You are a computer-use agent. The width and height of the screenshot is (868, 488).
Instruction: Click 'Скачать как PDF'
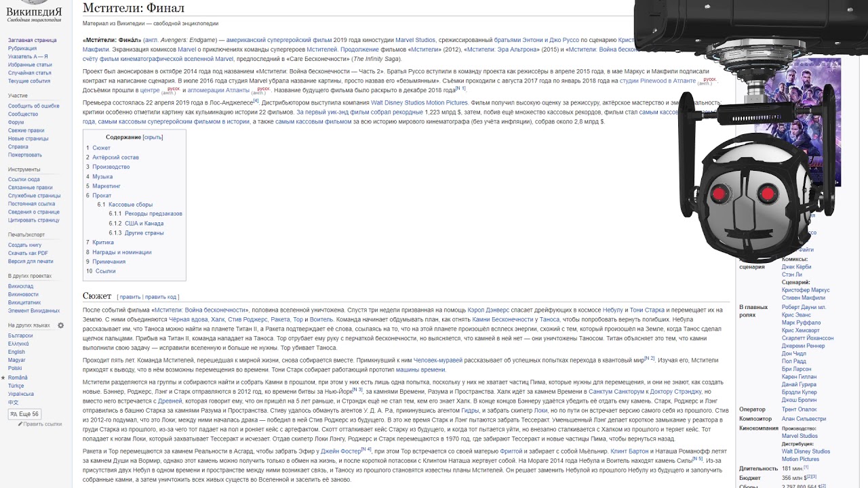[28, 253]
